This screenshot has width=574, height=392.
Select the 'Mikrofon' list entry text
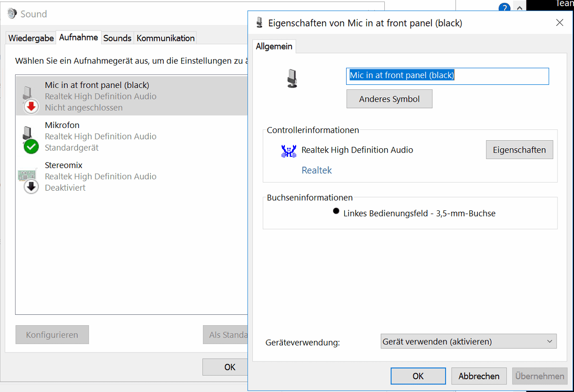(62, 125)
